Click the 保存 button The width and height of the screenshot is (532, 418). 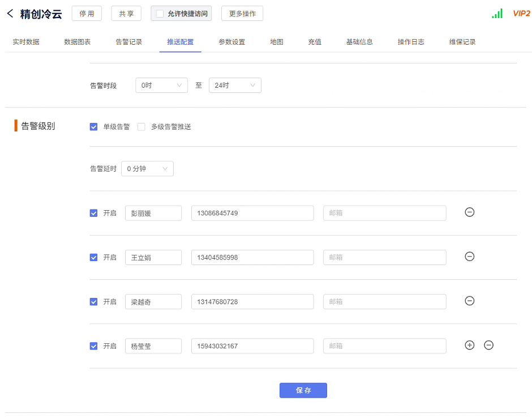coord(303,390)
